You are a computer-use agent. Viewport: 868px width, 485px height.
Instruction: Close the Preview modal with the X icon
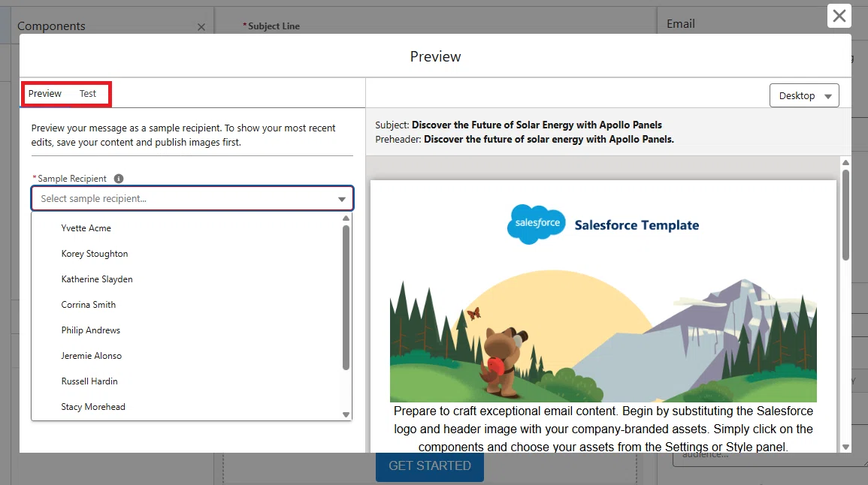839,16
